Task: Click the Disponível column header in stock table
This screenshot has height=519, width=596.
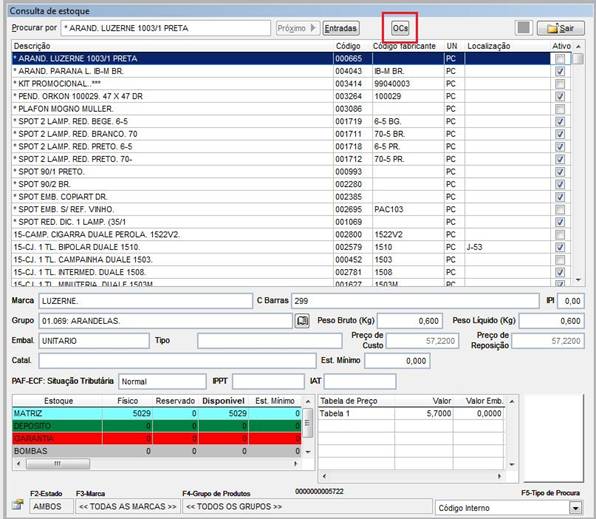Action: [x=223, y=401]
